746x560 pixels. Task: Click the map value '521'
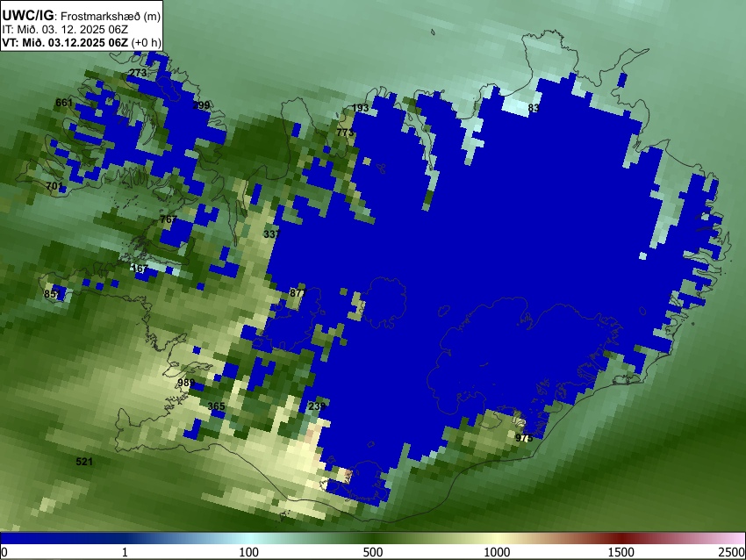tap(84, 461)
